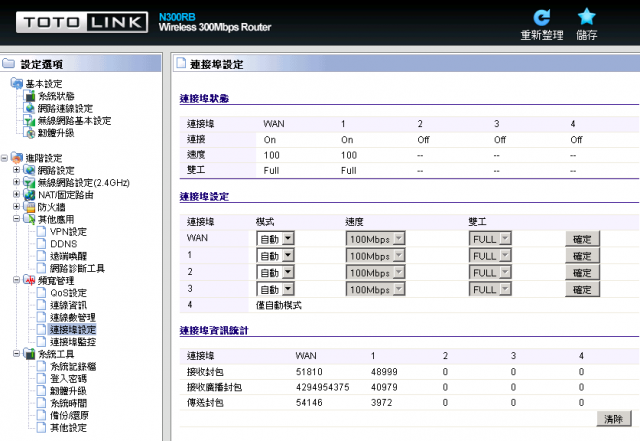Open QoS設定 page
Image resolution: width=640 pixels, height=441 pixels.
click(68, 293)
